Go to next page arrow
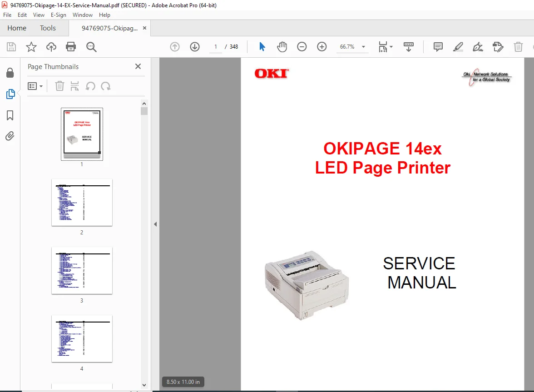This screenshot has height=392, width=534. pos(195,47)
